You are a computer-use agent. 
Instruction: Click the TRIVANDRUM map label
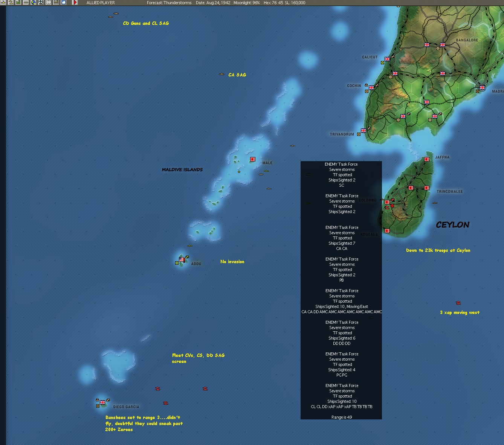pyautogui.click(x=342, y=134)
